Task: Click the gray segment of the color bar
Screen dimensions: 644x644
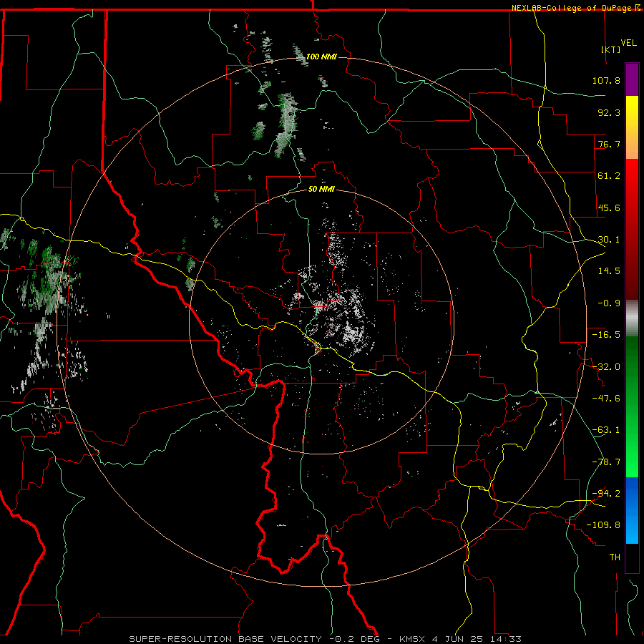Action: tap(632, 318)
